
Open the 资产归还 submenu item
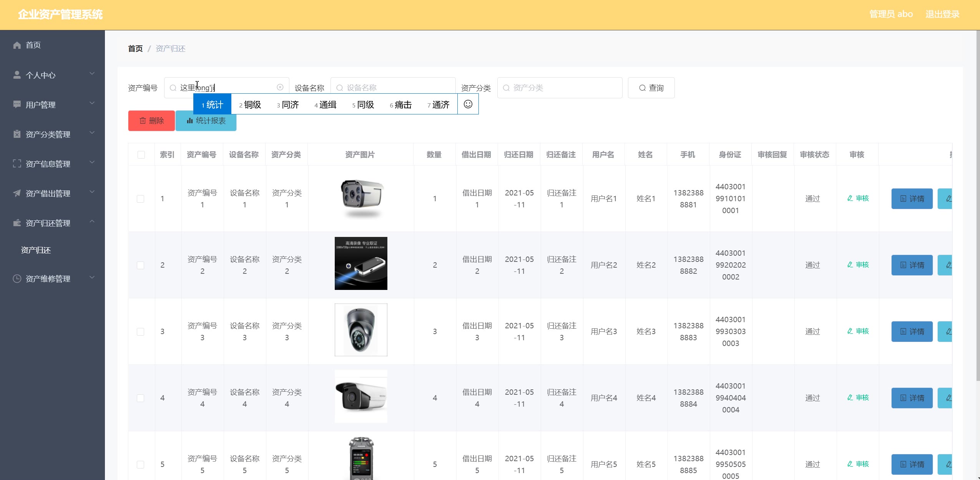[36, 250]
